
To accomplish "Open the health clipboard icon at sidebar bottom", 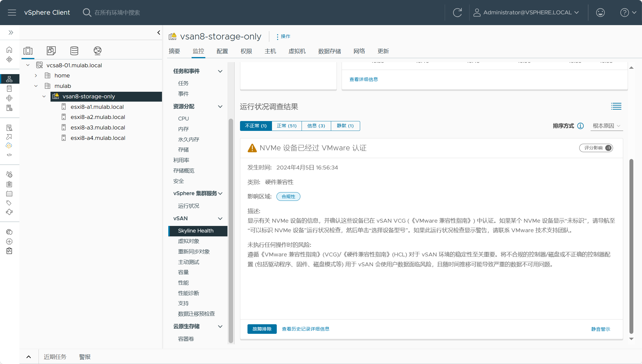I will pyautogui.click(x=9, y=251).
